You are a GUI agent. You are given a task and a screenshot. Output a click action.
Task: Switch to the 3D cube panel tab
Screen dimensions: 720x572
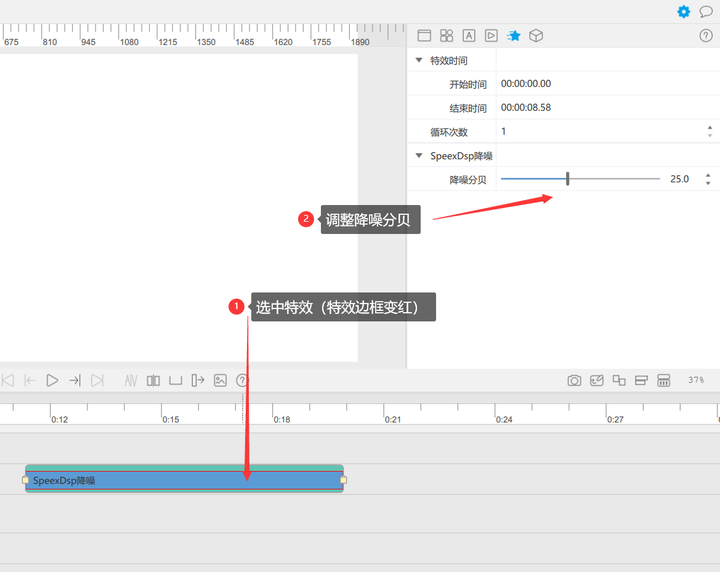[536, 35]
